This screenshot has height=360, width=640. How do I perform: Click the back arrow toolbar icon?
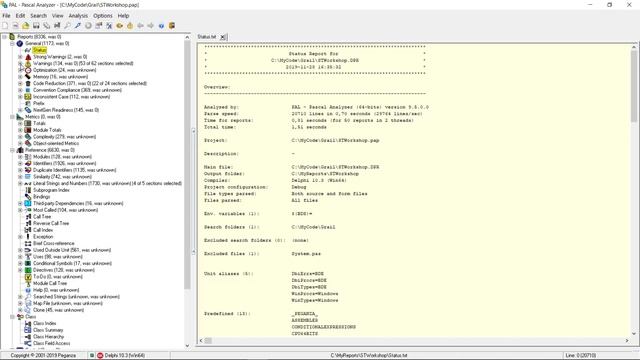pyautogui.click(x=140, y=26)
